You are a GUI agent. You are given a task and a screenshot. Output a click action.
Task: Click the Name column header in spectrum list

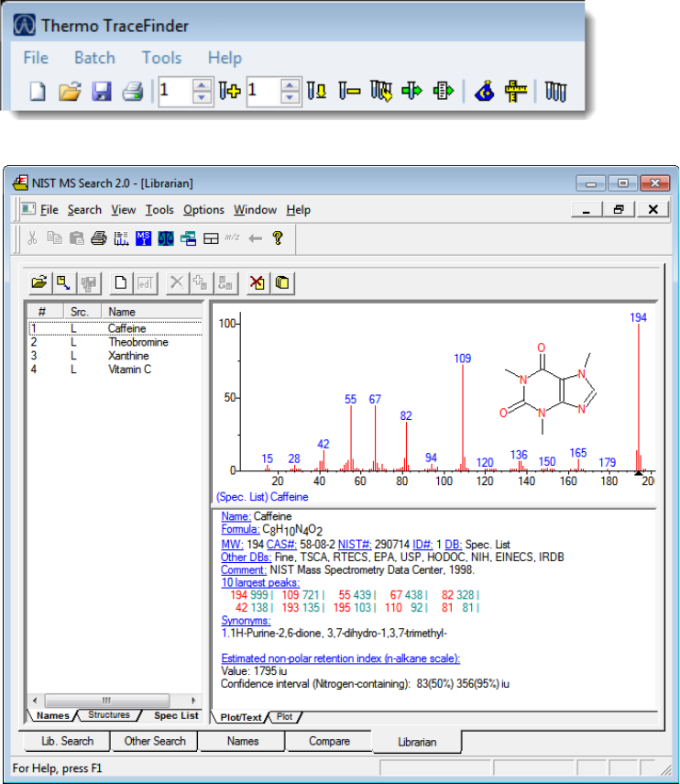152,312
